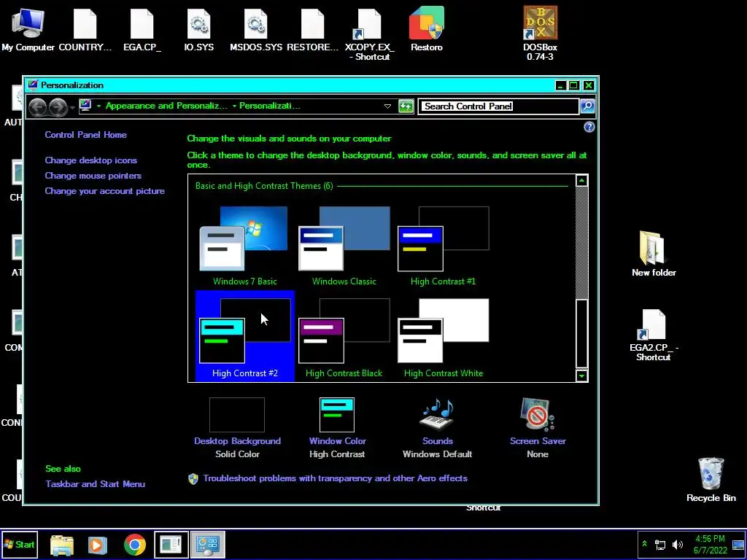
Task: Click the taskbar clock showing 4:56 PM
Action: click(x=710, y=544)
